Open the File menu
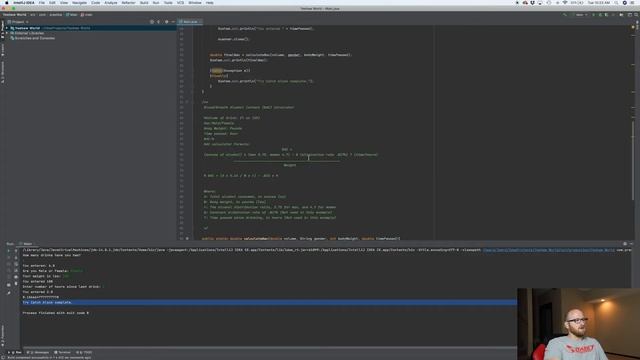This screenshot has height=360, width=640. coord(42,3)
